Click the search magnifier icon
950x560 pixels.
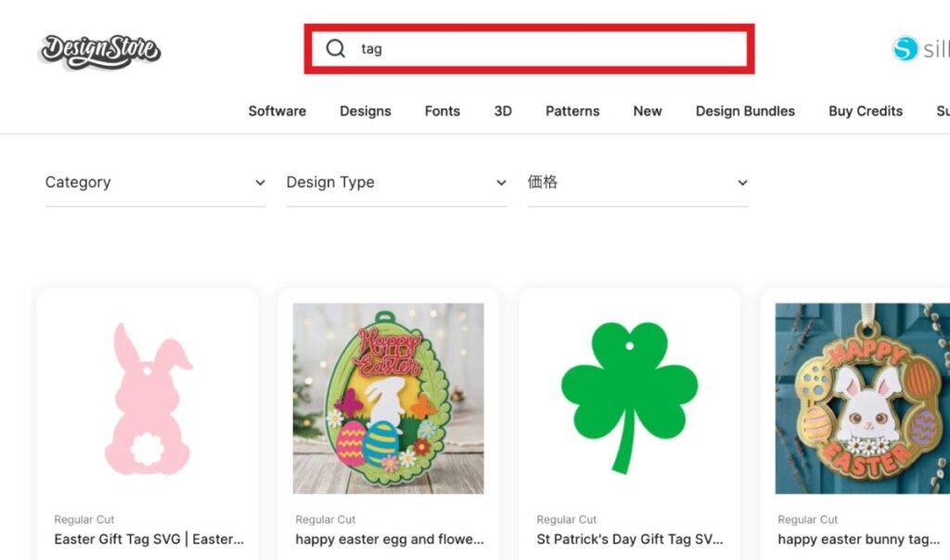point(335,48)
